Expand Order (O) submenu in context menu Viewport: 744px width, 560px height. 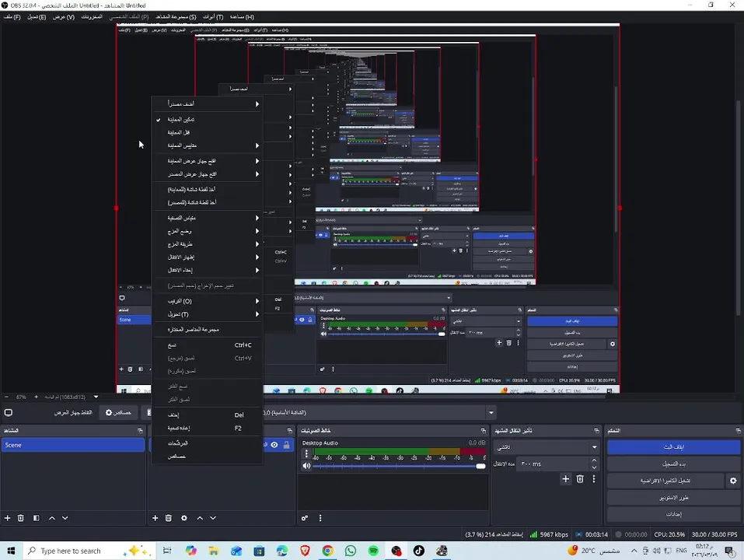click(208, 301)
